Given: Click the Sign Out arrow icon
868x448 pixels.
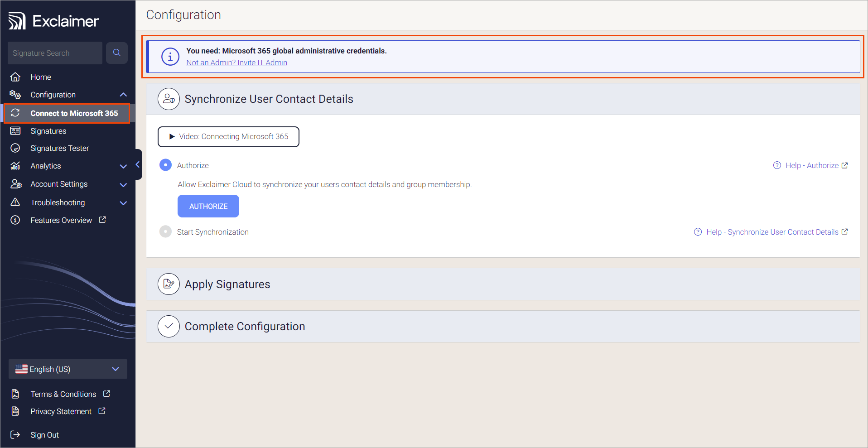Looking at the screenshot, I should point(15,435).
